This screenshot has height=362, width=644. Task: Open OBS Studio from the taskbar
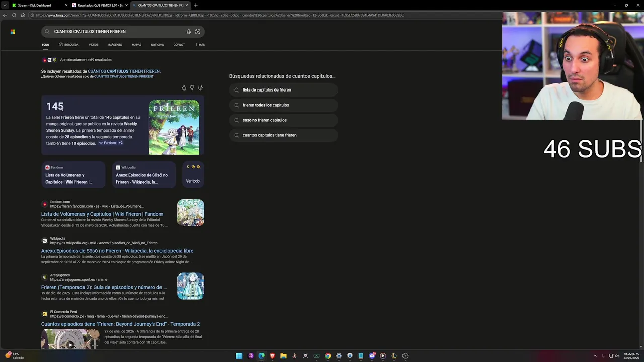pyautogui.click(x=405, y=356)
